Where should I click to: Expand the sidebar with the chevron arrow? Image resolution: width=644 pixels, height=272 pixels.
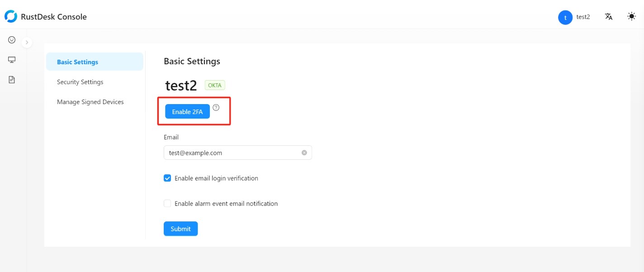pyautogui.click(x=27, y=42)
